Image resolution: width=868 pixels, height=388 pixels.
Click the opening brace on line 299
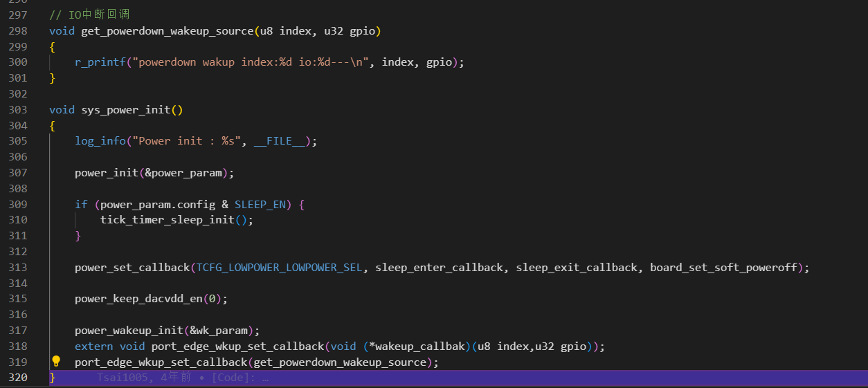click(x=53, y=46)
